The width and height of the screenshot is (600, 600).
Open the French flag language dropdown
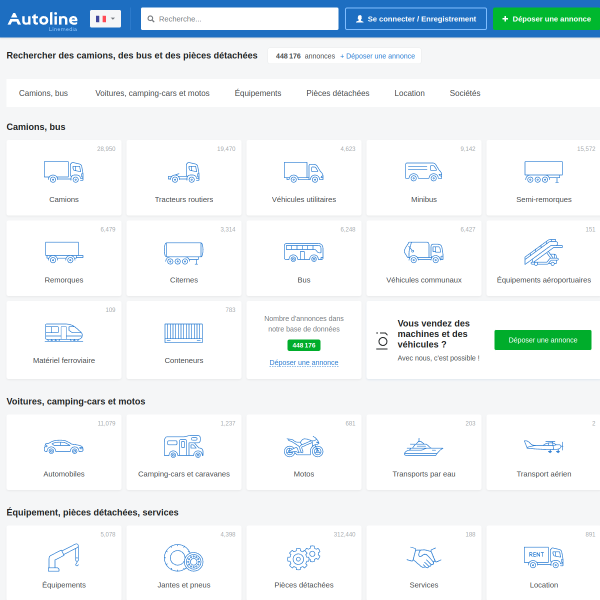[105, 19]
